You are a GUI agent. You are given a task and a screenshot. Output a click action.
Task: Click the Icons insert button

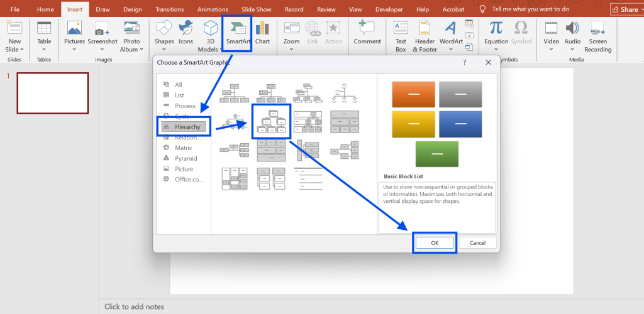(x=186, y=35)
